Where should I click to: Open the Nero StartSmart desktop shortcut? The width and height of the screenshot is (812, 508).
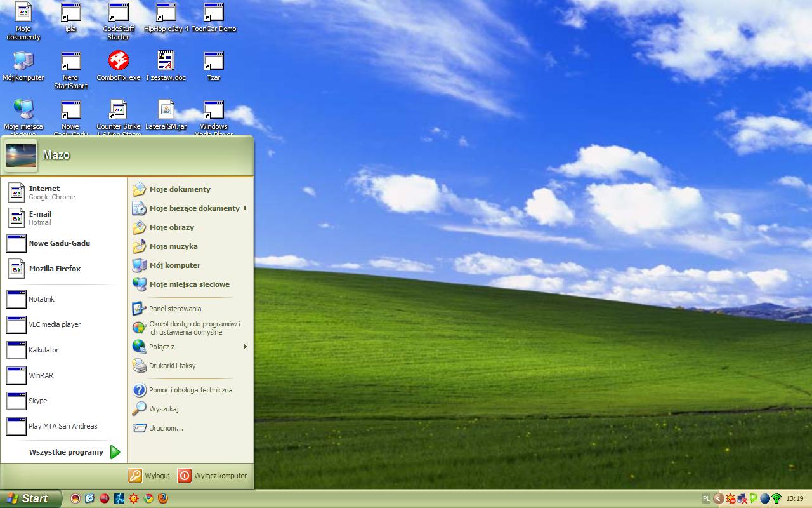tap(70, 61)
